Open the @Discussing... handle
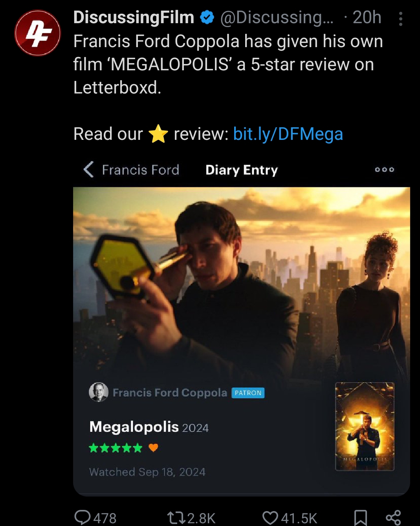This screenshot has height=526, width=420. click(277, 18)
